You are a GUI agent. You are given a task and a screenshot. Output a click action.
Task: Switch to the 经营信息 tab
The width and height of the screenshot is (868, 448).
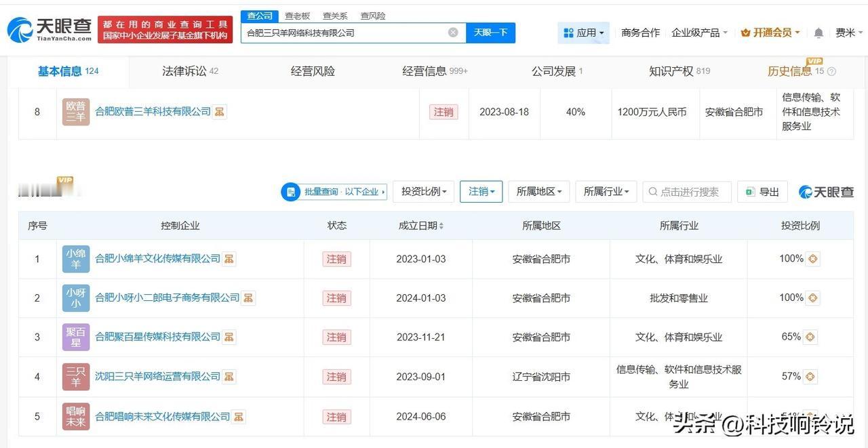[435, 71]
